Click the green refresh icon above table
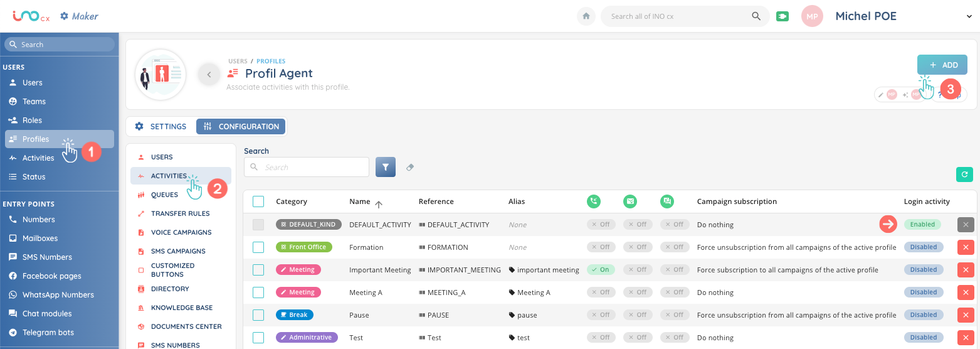The image size is (980, 349). 964,174
